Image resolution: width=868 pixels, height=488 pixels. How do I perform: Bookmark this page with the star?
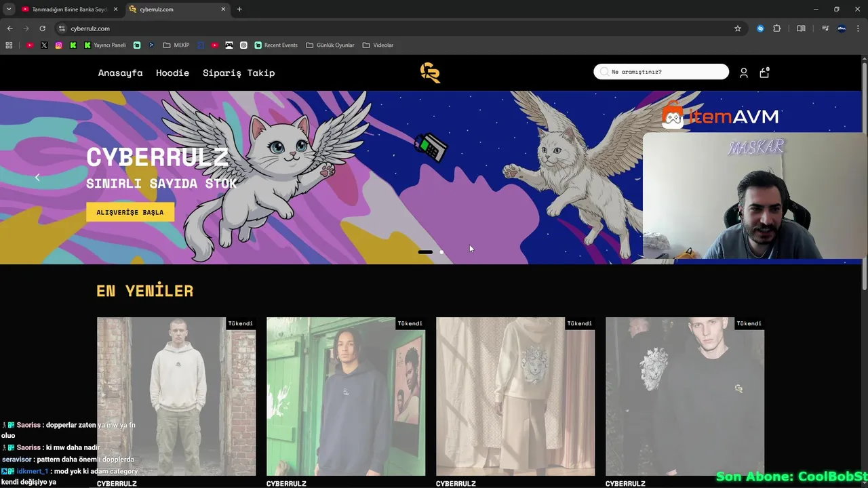click(x=738, y=28)
